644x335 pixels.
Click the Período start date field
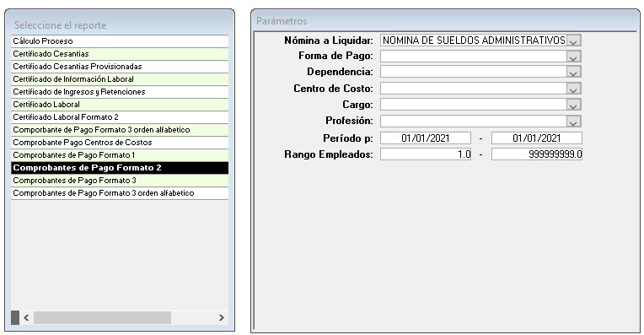(x=426, y=138)
